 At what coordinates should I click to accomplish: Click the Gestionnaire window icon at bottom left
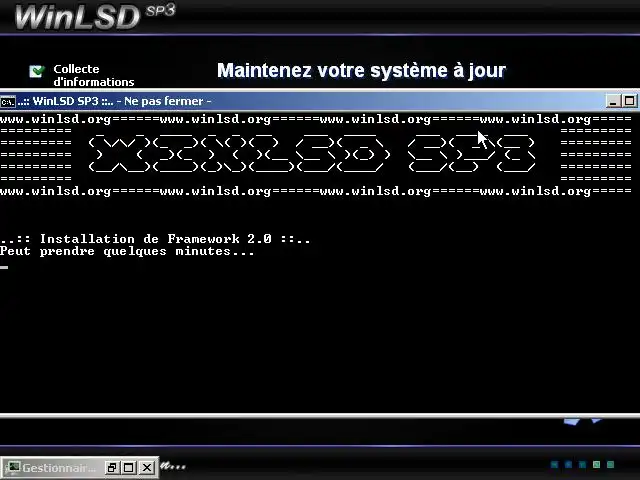(14, 467)
